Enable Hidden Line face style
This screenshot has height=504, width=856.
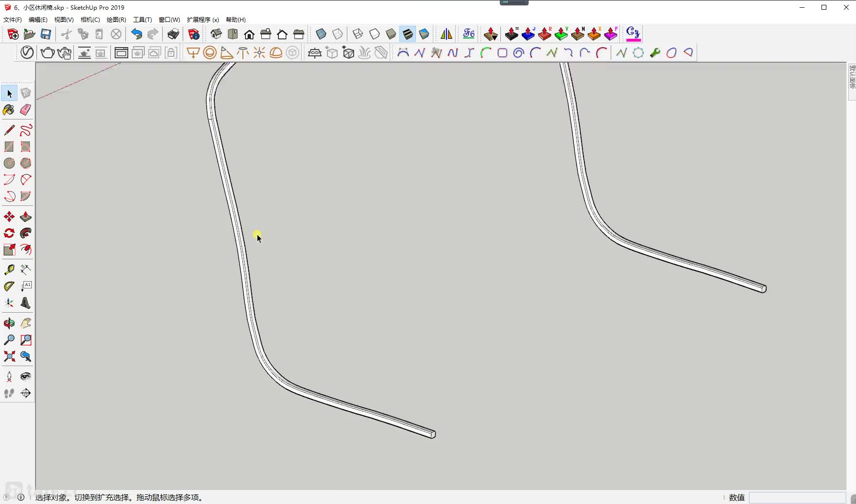375,34
